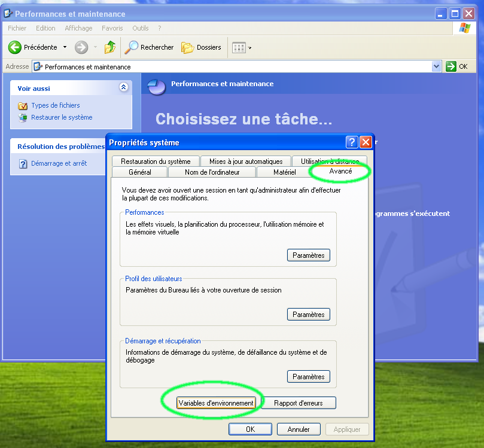The height and width of the screenshot is (448, 484).
Task: Open Variables d'environnement
Action: point(216,403)
